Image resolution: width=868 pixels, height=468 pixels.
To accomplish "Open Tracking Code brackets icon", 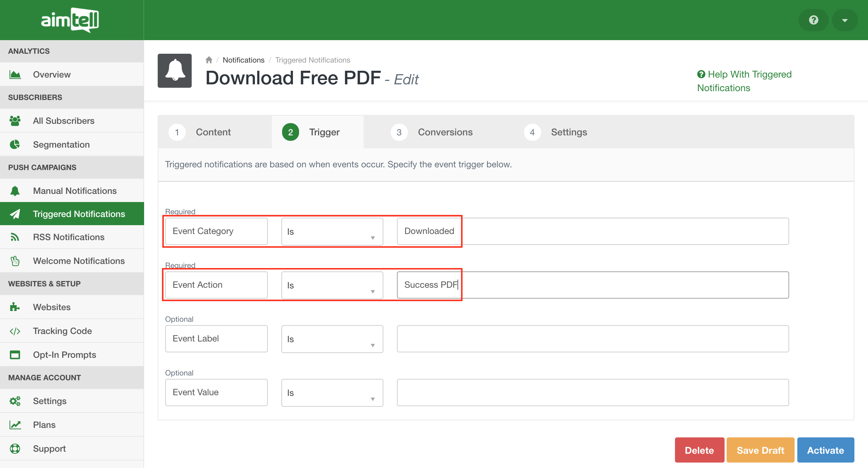I will (x=15, y=331).
